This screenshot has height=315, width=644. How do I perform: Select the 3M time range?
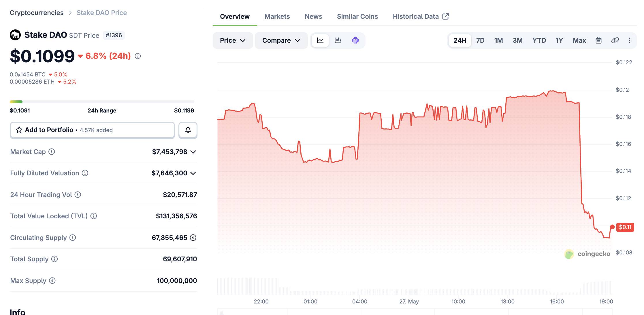[517, 40]
